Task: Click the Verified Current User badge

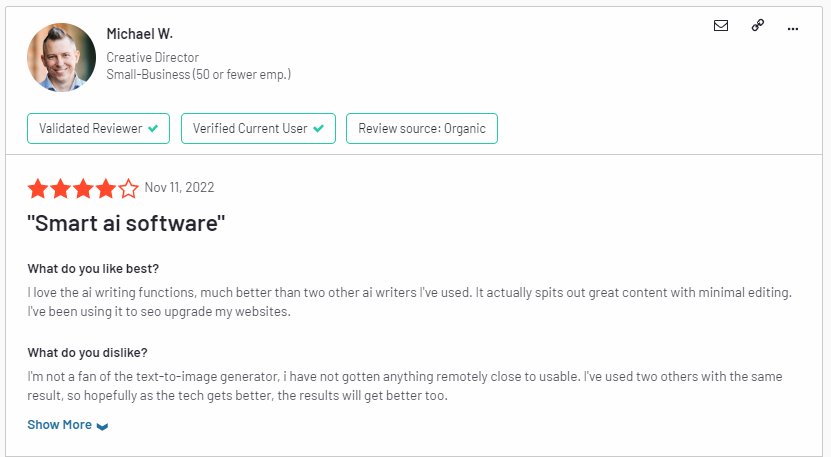Action: tap(259, 128)
